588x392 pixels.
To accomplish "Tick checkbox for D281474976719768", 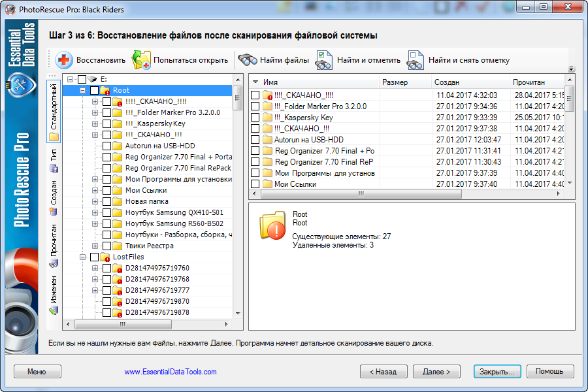I will (x=107, y=280).
